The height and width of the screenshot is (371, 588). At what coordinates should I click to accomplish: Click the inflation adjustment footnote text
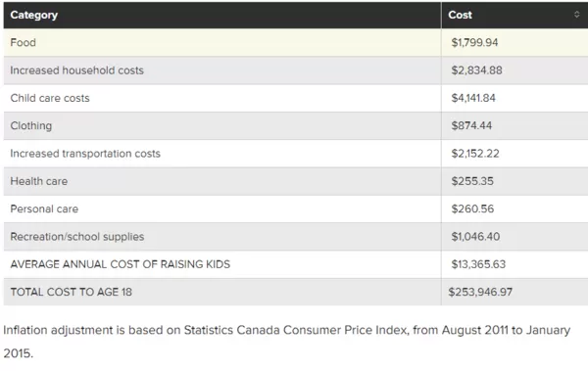point(287,342)
